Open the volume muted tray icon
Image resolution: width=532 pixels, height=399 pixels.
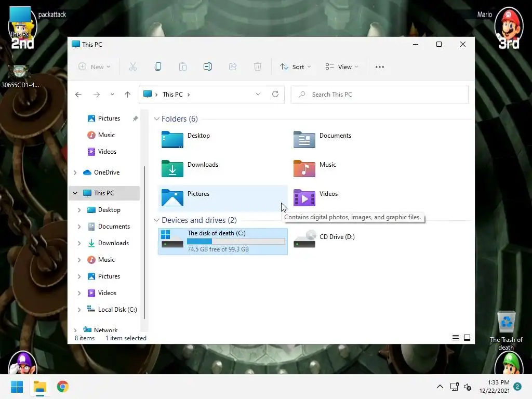pos(468,387)
